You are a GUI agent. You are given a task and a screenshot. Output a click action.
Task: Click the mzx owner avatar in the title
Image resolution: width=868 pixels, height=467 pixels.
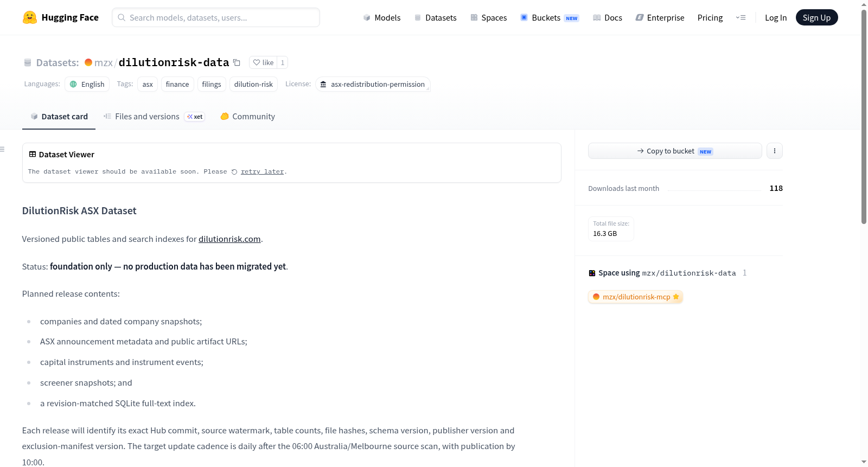click(88, 62)
